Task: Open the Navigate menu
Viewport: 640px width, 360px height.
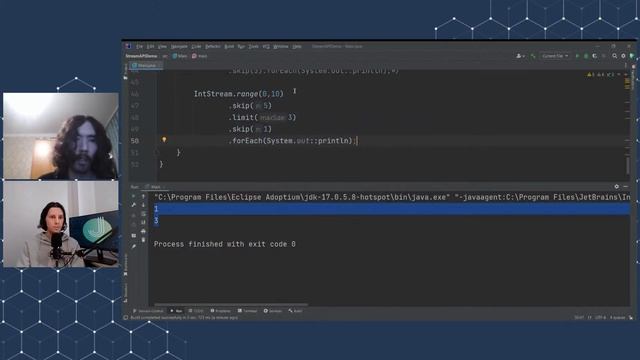Action: tap(179, 47)
